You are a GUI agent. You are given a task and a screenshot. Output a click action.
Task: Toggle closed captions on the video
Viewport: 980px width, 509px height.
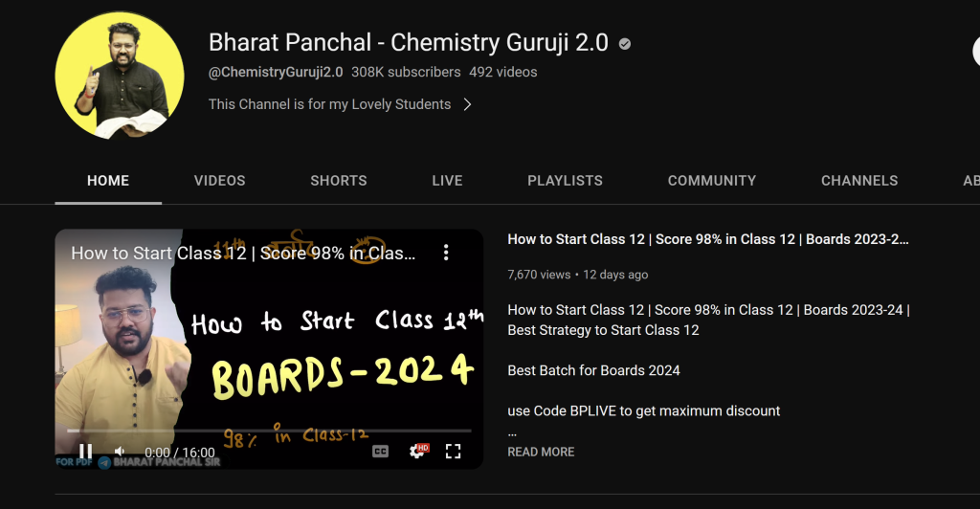point(380,452)
